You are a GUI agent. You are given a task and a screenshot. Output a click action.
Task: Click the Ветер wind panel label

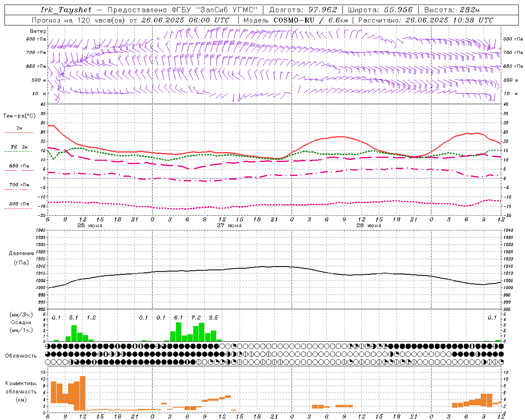(38, 31)
